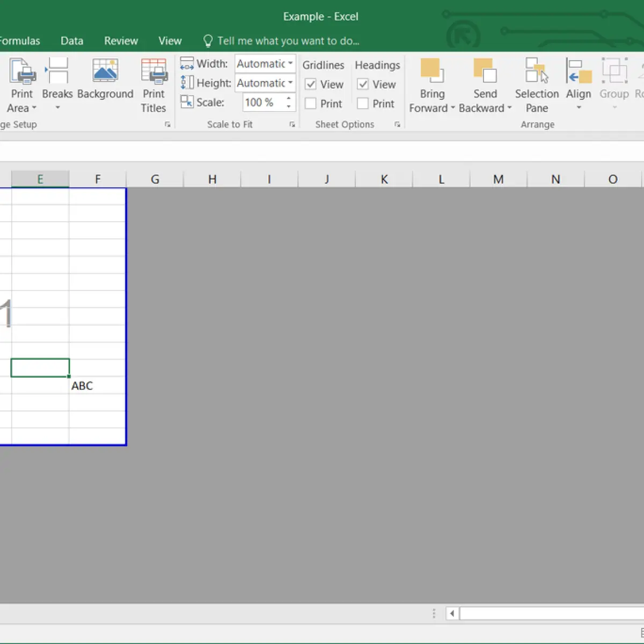Open the Sheet Options dialog launcher
The width and height of the screenshot is (644, 644).
point(397,125)
